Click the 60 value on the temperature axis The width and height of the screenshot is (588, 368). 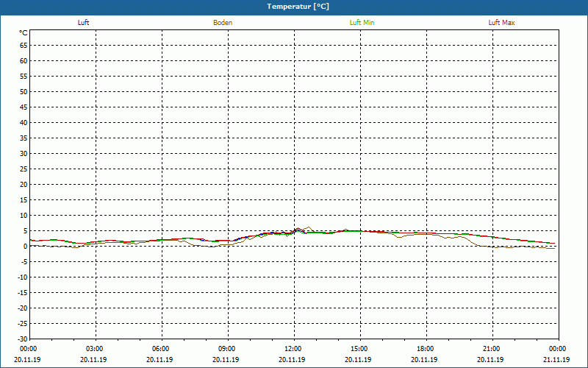click(24, 61)
